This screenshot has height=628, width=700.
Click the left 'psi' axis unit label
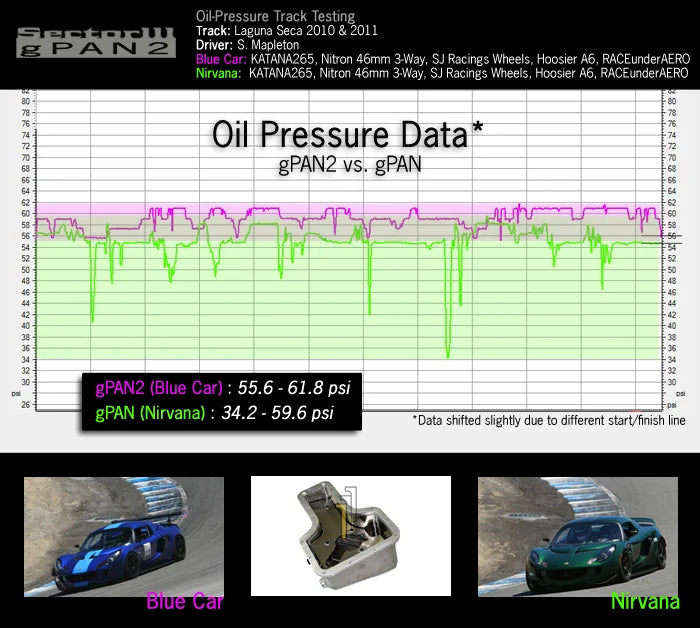tap(16, 394)
